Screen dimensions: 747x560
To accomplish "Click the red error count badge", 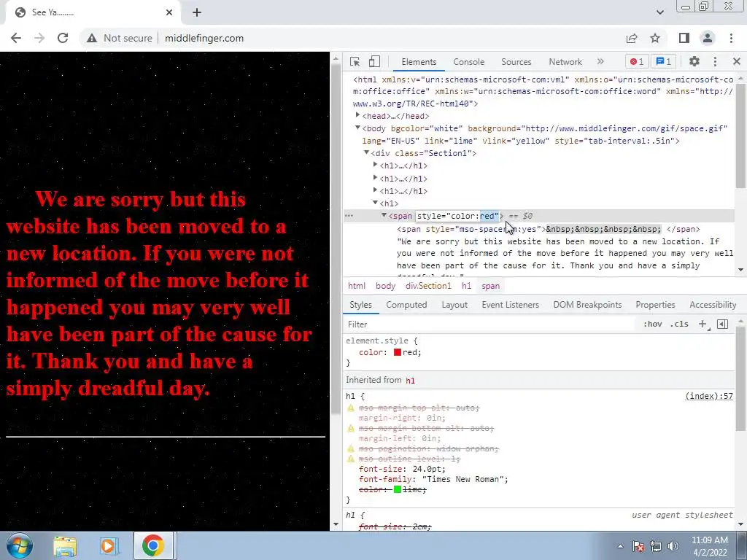I will tap(636, 61).
